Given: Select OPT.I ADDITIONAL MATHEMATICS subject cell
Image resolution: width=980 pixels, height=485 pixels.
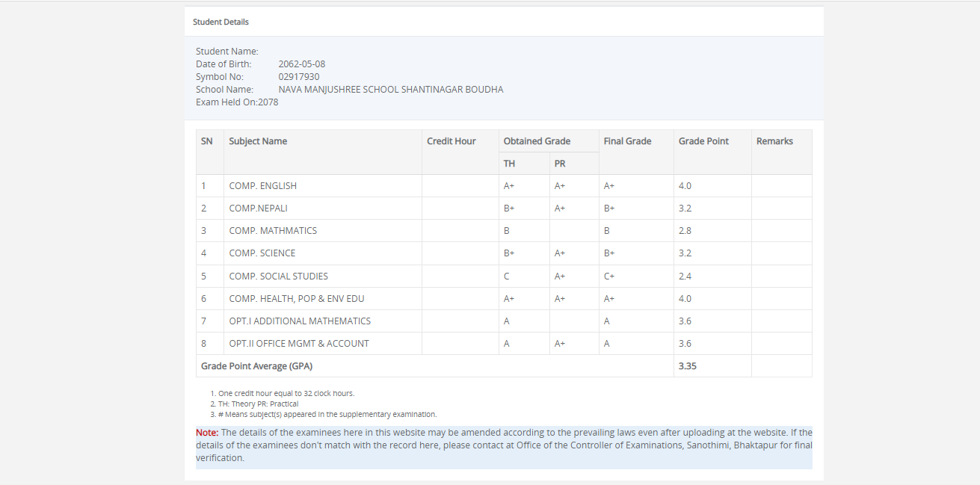Looking at the screenshot, I should click(300, 321).
